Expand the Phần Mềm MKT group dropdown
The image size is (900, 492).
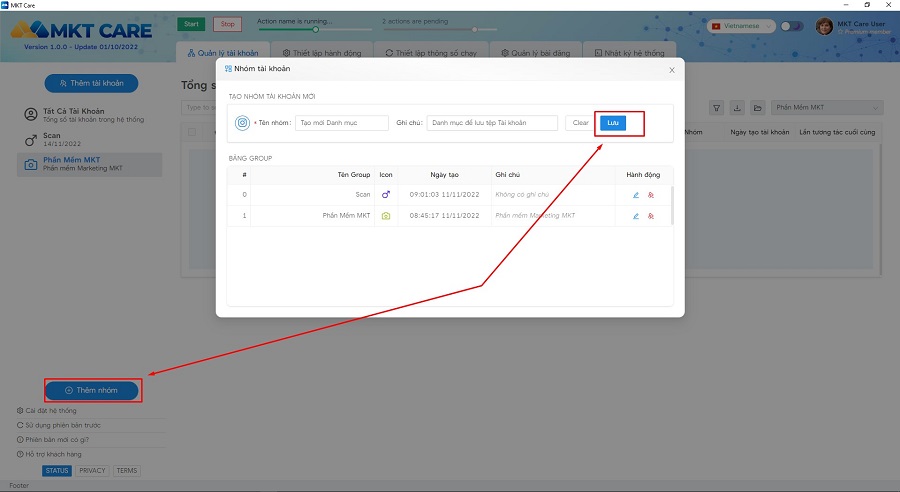click(828, 108)
